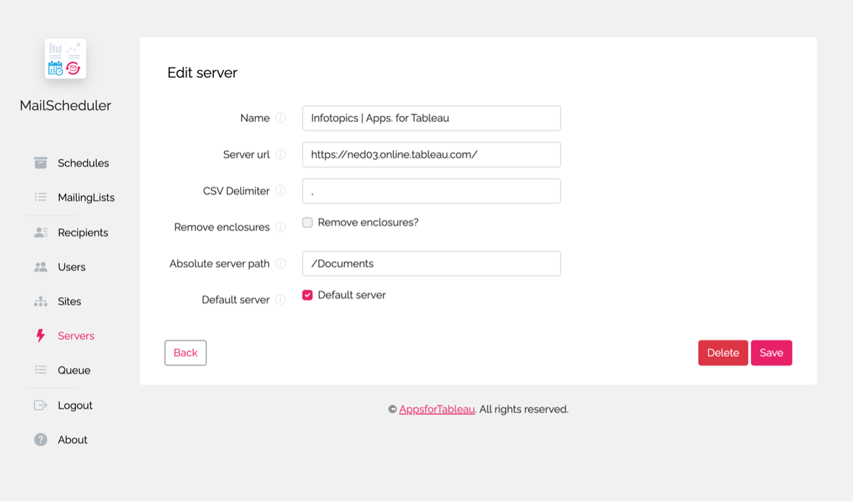Click the MailScheduler logo icon
The height and width of the screenshot is (504, 856).
[x=66, y=59]
